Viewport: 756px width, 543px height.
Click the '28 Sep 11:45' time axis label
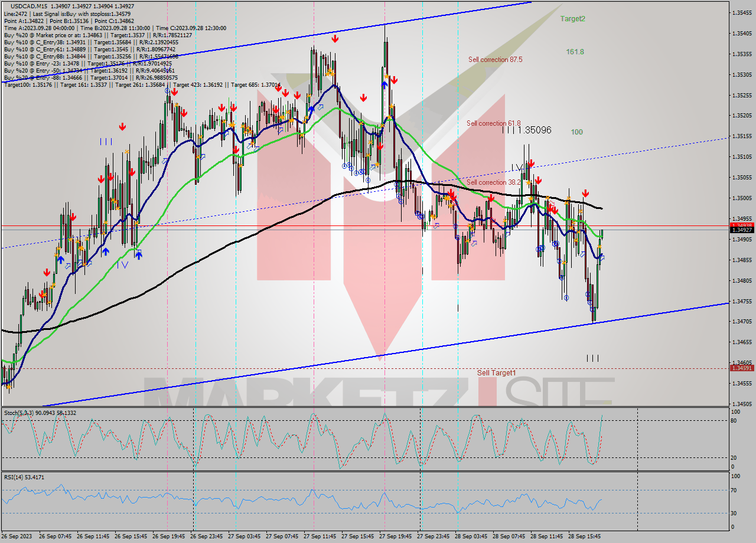[547, 537]
